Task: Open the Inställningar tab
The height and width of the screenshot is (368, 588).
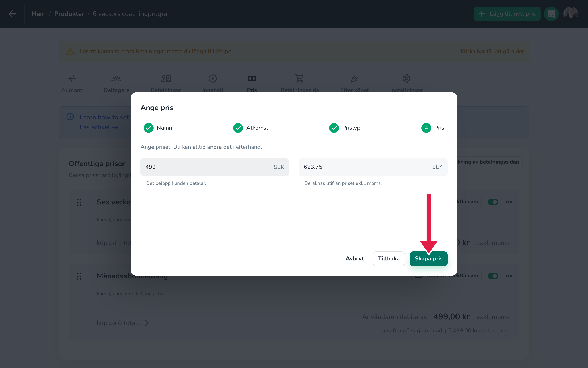Action: [x=406, y=83]
